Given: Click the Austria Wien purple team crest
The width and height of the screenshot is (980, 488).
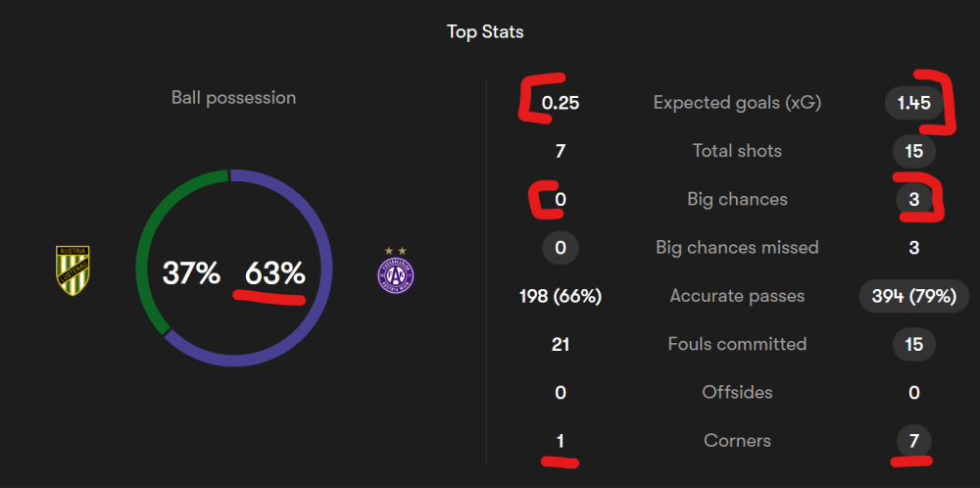Looking at the screenshot, I should (396, 272).
